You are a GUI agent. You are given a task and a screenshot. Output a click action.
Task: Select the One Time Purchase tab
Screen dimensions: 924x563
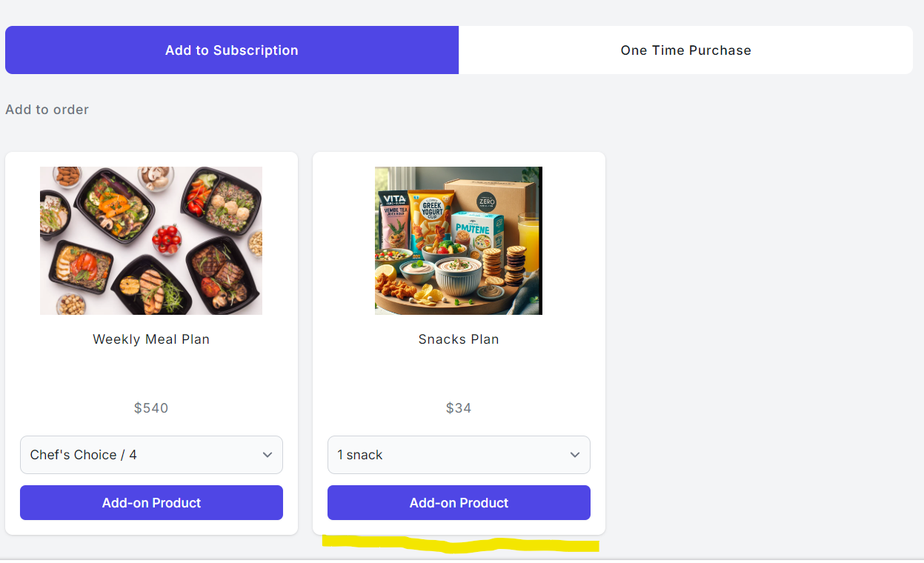point(685,50)
